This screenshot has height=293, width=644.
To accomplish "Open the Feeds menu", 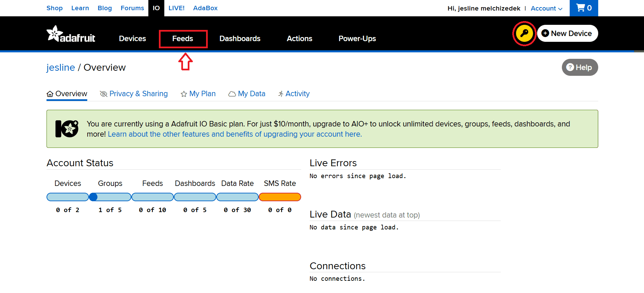I will click(183, 39).
